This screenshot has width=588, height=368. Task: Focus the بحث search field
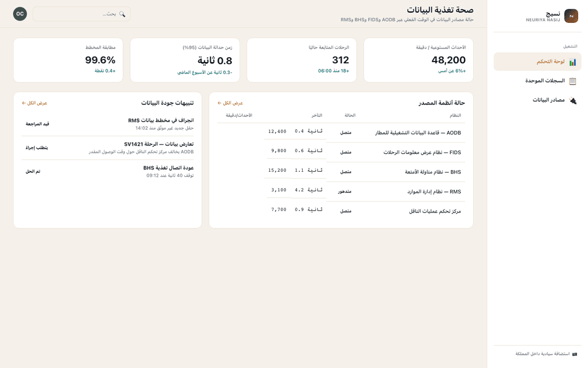(82, 14)
